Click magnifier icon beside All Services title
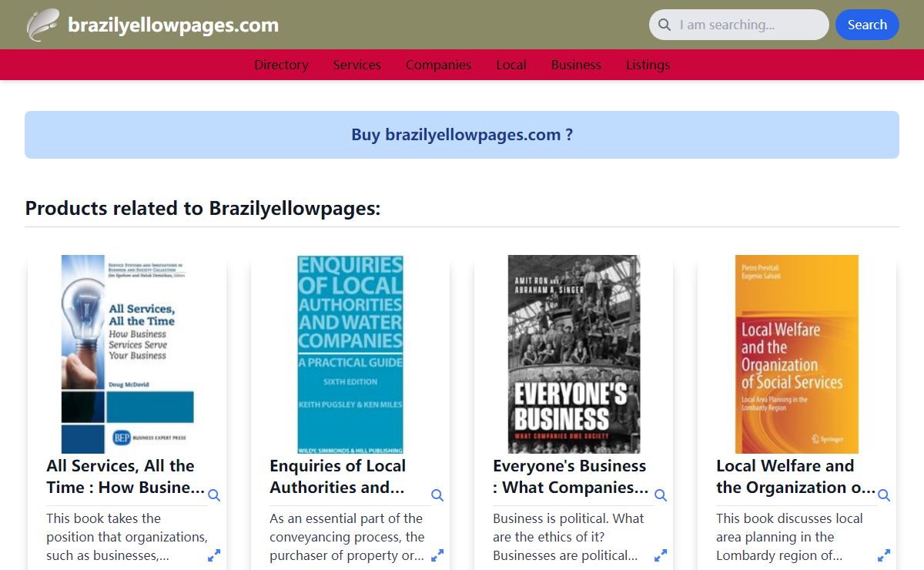Viewport: 924px width, 570px height. tap(214, 495)
